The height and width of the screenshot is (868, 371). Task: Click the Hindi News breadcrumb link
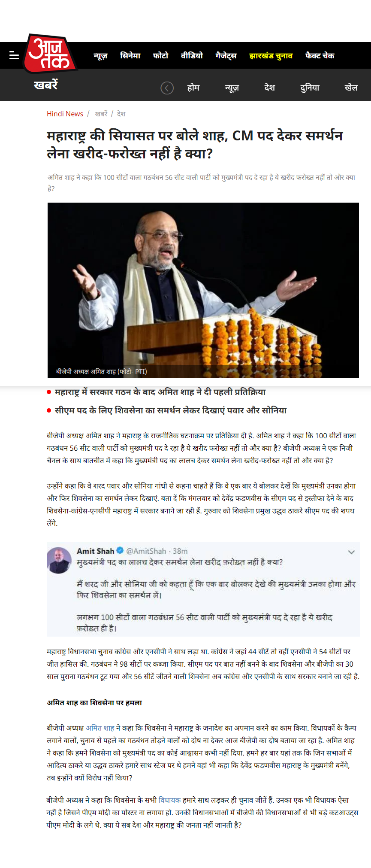(x=65, y=114)
